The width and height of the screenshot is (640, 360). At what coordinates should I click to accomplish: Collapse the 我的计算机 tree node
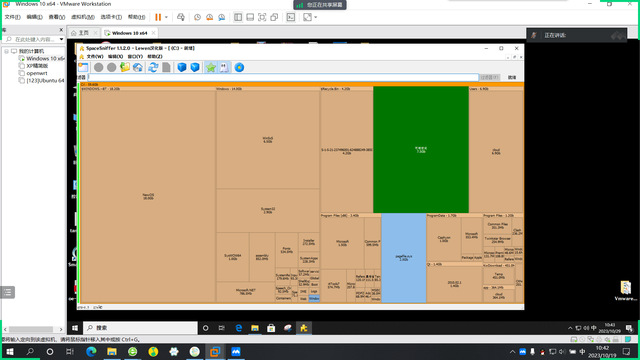(x=7, y=51)
